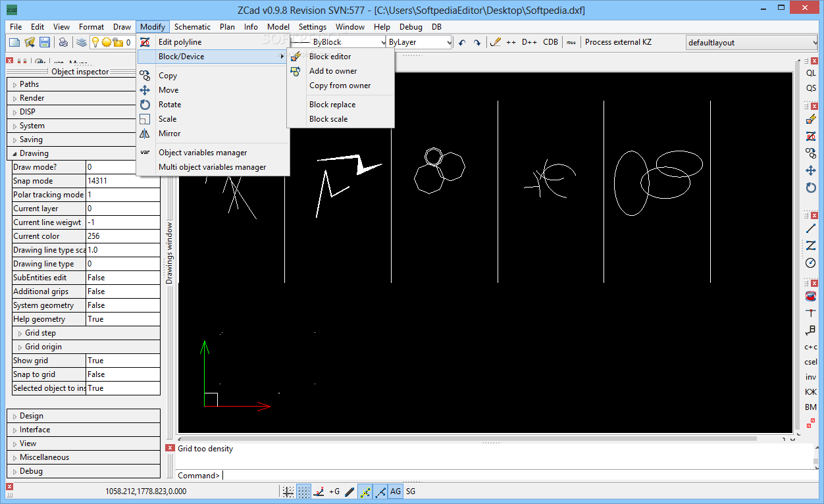Viewport: 824px width, 504px height.
Task: Click the Rotate icon in right toolbar
Action: click(x=811, y=188)
